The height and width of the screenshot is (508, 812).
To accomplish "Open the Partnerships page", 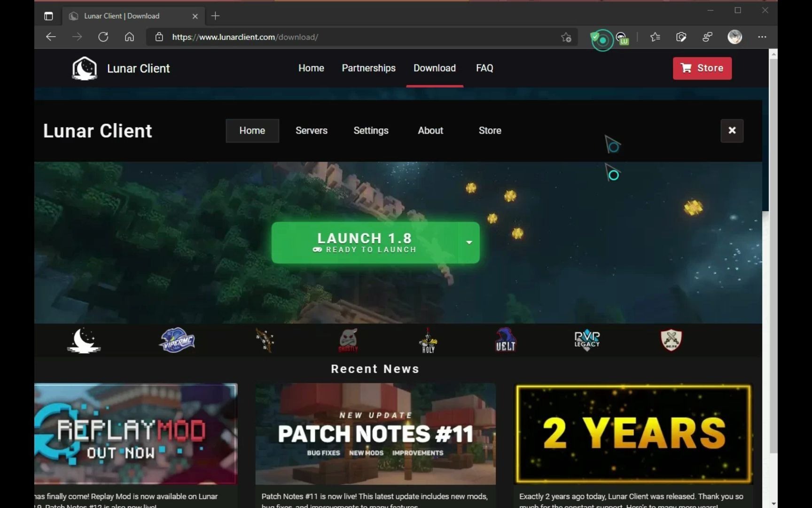I will (x=368, y=68).
